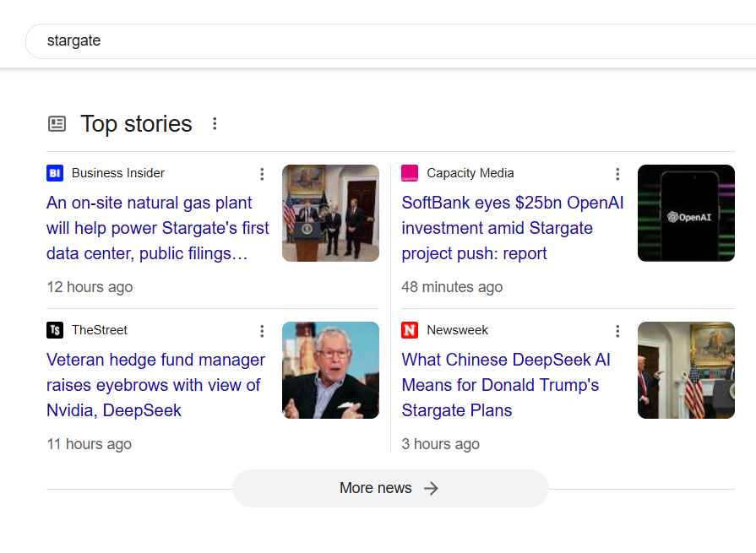Click the Top stories newspaper icon

click(x=57, y=124)
